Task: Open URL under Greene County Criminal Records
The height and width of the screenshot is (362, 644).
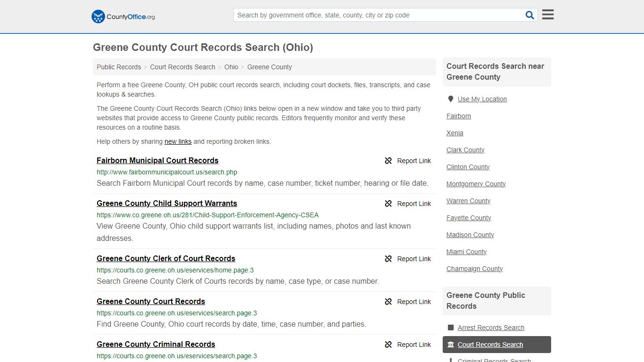Action: pyautogui.click(x=177, y=356)
